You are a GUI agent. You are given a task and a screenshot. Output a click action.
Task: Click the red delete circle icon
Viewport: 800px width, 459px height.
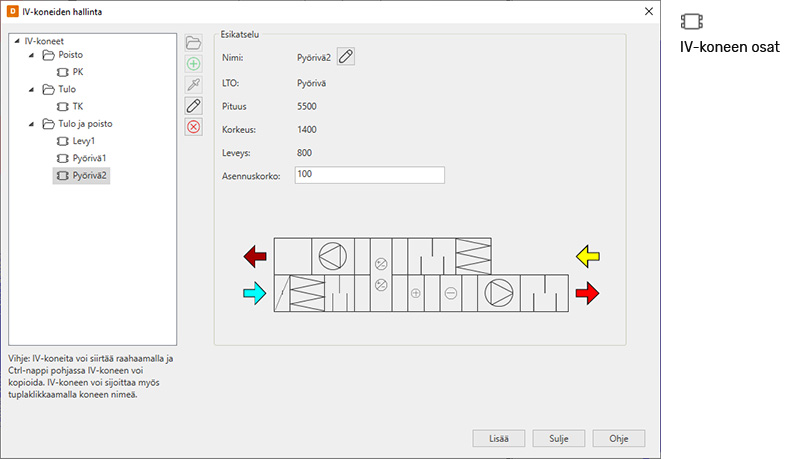[193, 127]
